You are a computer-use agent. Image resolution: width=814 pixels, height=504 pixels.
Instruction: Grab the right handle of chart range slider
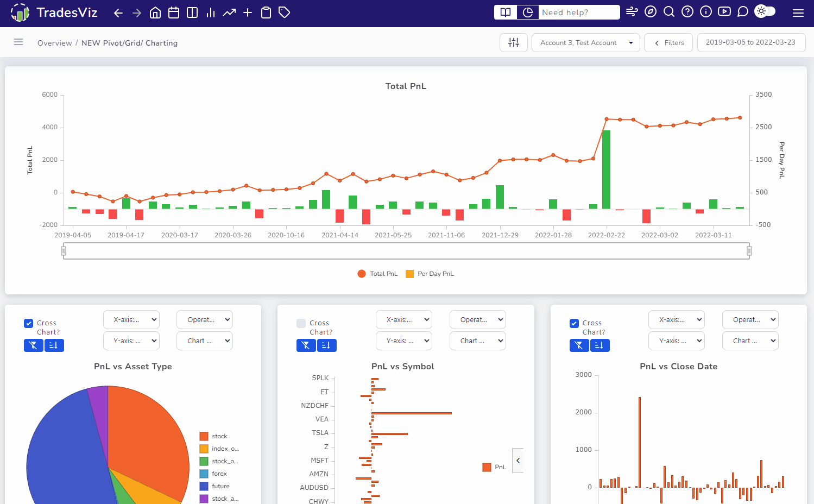pyautogui.click(x=749, y=251)
